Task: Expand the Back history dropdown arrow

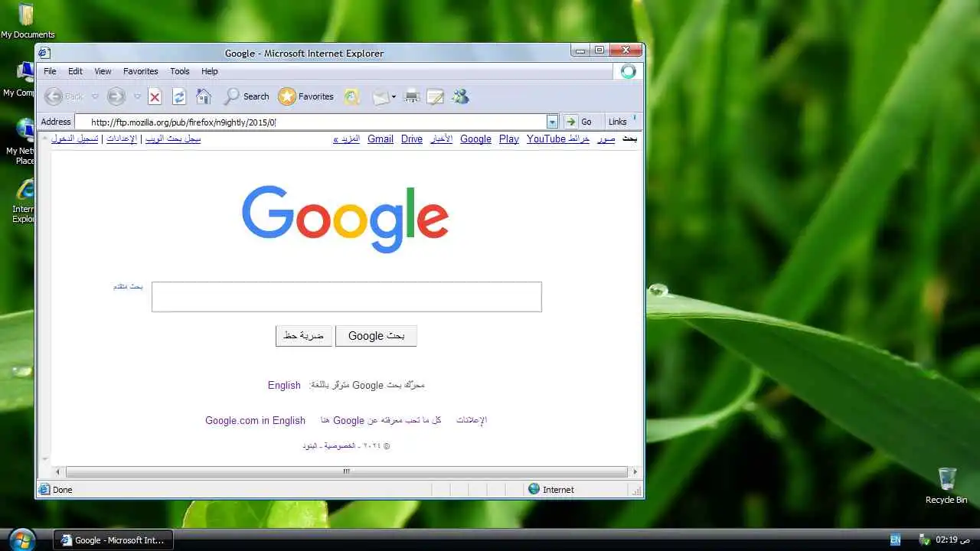Action: pos(95,96)
